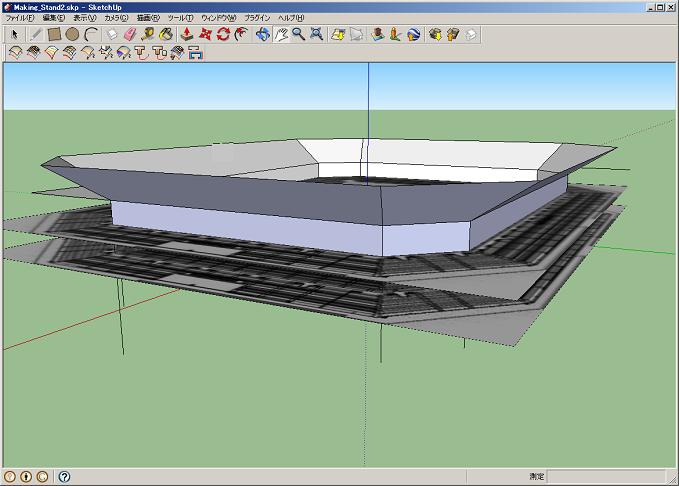Screen dimensions: 679x486
Task: Click the 測定 measurement input box
Action: tap(607, 477)
